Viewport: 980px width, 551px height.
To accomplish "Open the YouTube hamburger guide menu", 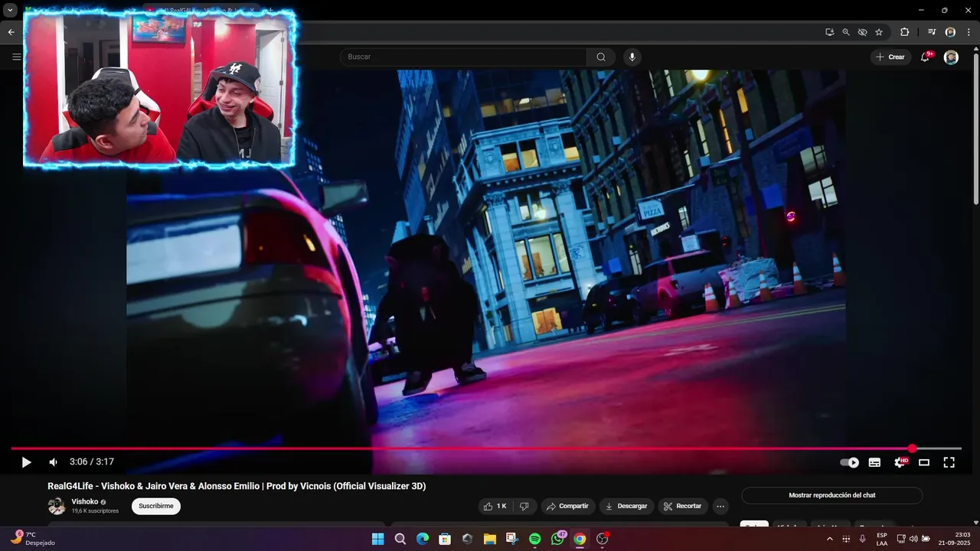I will pos(16,57).
